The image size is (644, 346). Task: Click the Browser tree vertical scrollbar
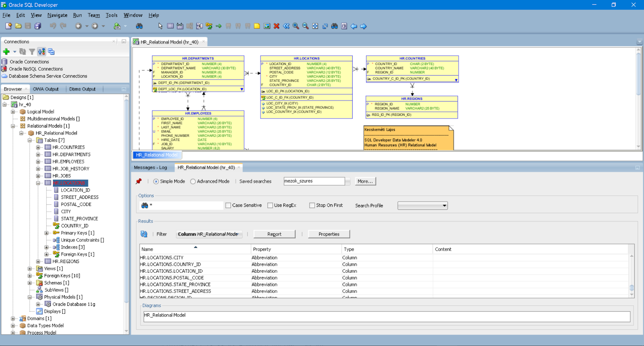point(126,213)
